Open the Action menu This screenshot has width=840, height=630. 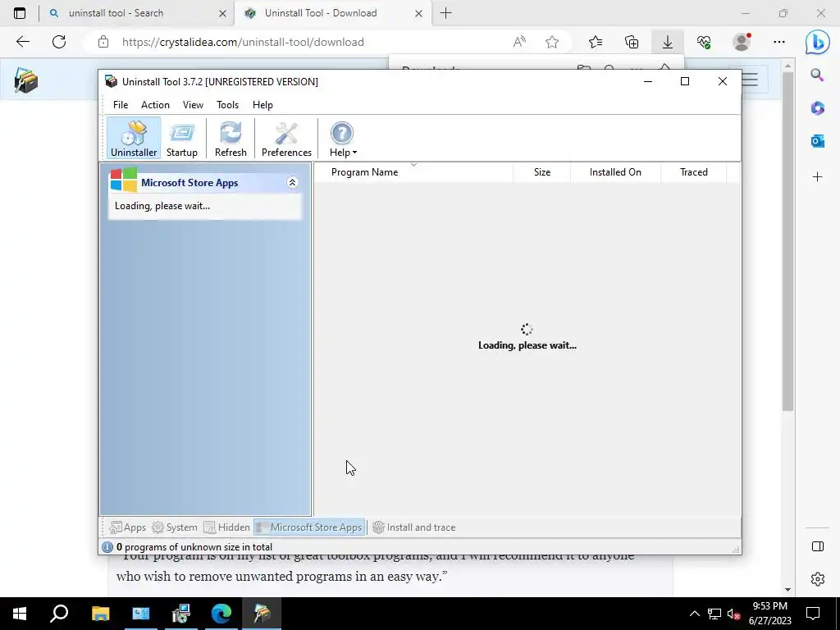(155, 105)
